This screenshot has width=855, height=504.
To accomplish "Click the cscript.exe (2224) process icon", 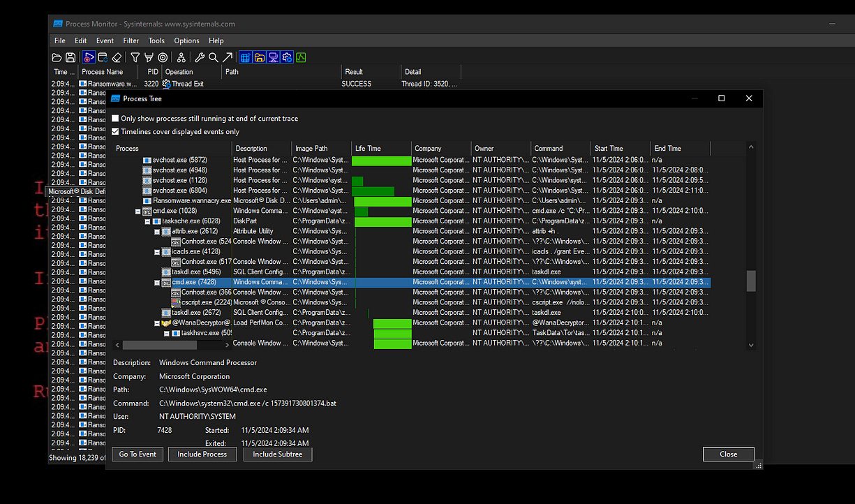I will click(176, 302).
